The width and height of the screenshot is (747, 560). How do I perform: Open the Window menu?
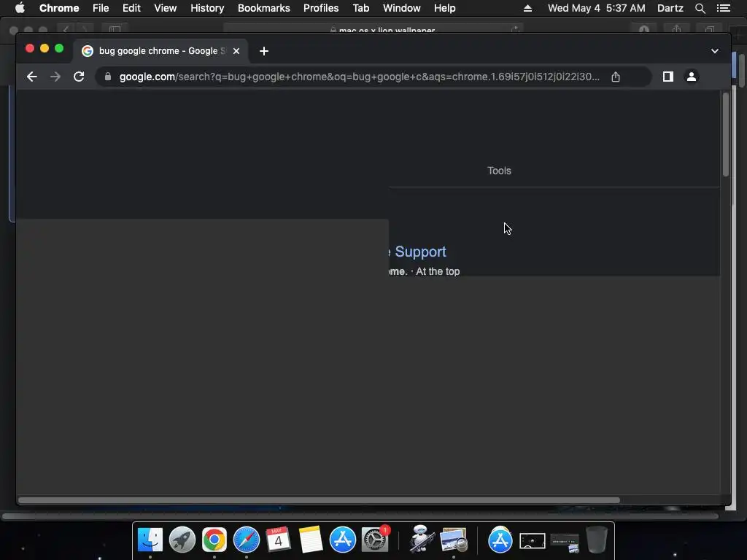pyautogui.click(x=402, y=8)
